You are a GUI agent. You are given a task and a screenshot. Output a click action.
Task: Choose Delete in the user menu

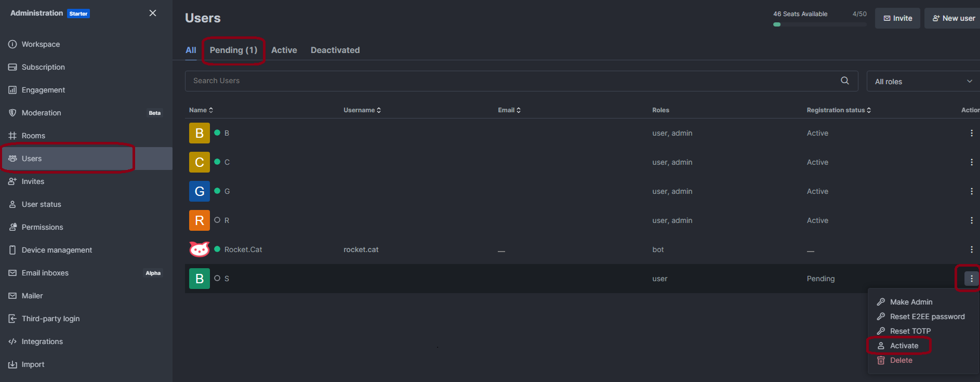point(900,360)
